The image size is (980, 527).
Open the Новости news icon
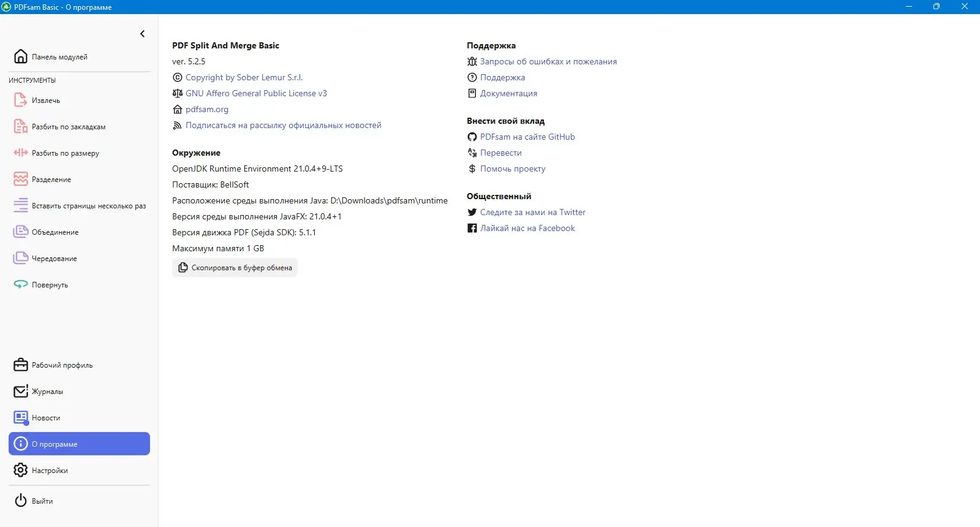coord(21,417)
